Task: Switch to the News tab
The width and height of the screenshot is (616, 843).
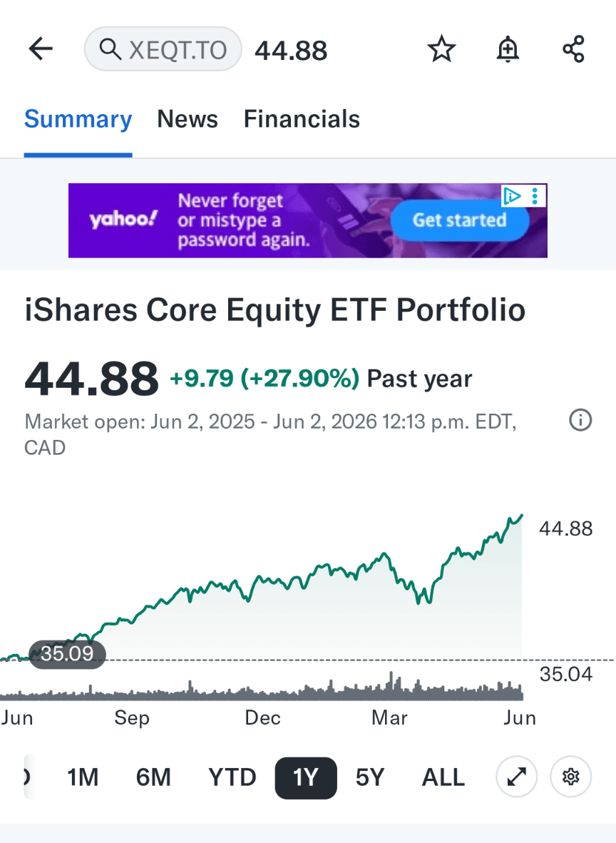Action: pos(188,119)
